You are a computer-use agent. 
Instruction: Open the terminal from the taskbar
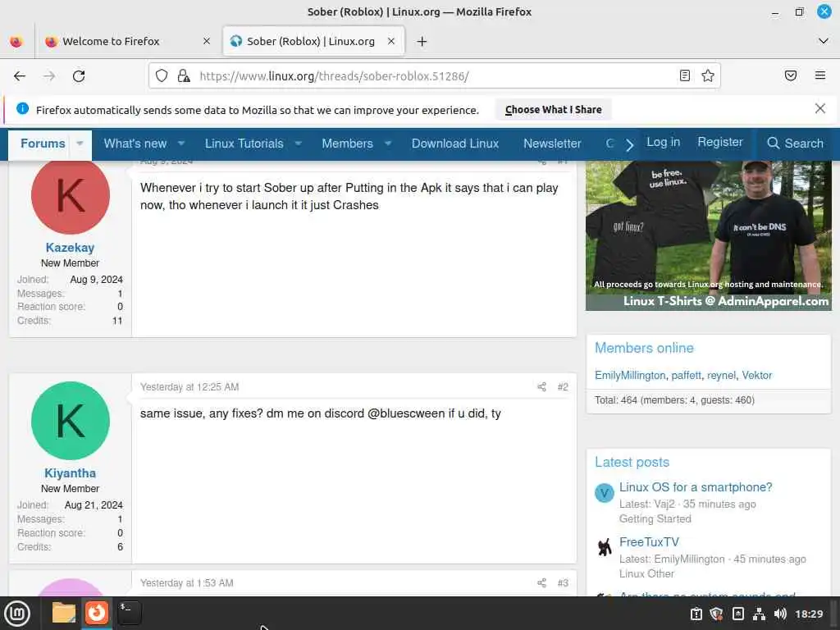pyautogui.click(x=129, y=613)
